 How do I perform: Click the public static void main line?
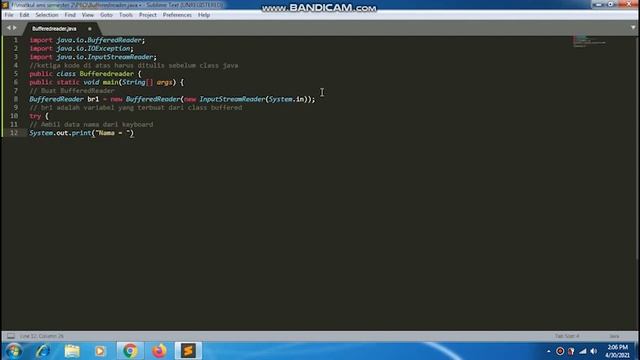107,82
